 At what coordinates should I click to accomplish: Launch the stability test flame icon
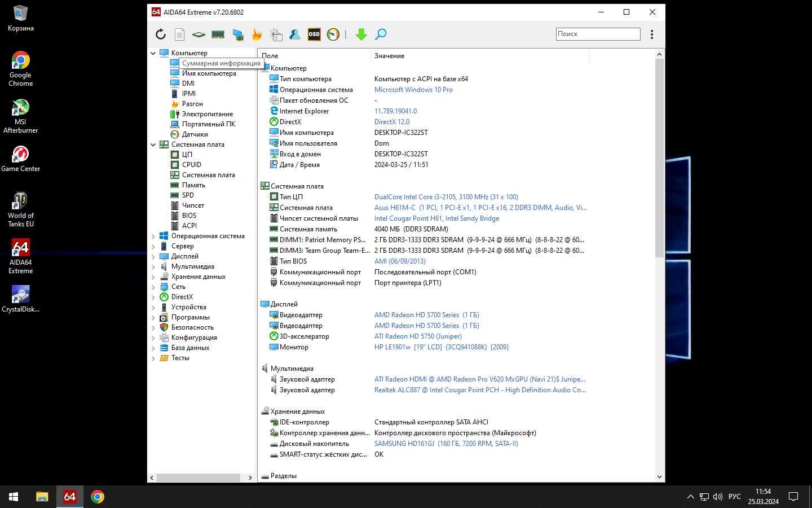coord(257,34)
